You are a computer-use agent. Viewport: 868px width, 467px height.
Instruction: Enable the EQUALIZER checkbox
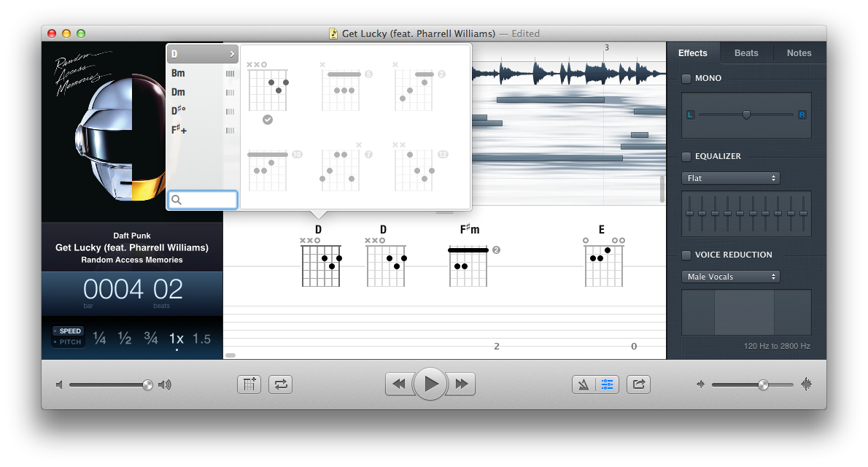(686, 157)
